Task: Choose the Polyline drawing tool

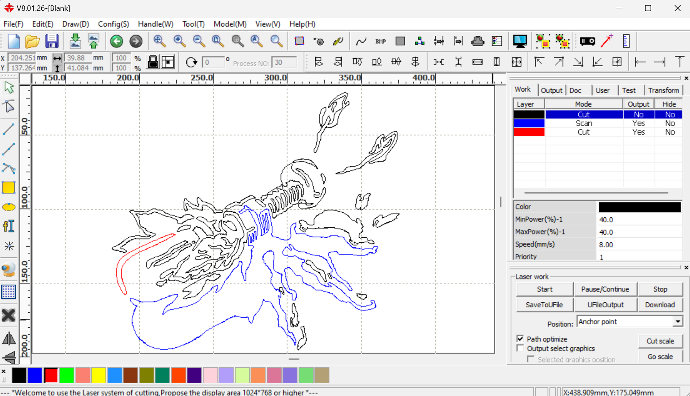Action: coord(9,149)
